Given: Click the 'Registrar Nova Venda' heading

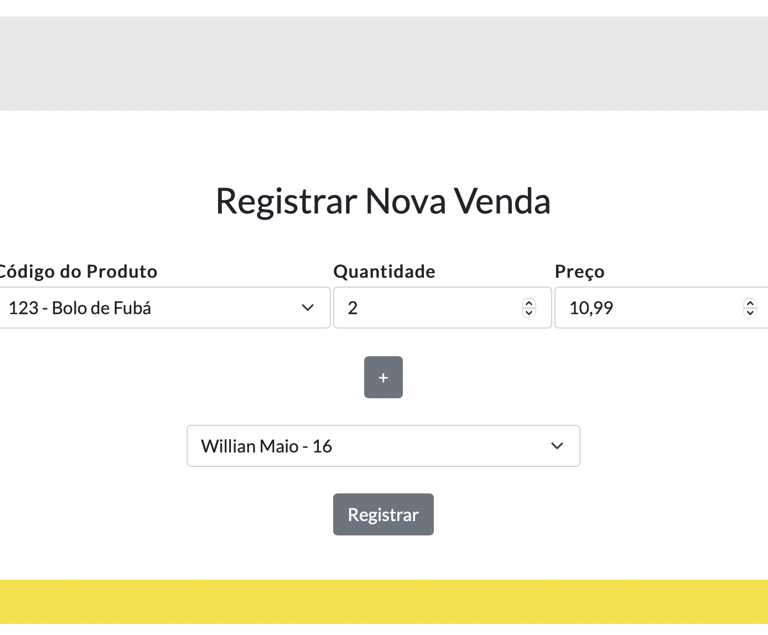Looking at the screenshot, I should (x=383, y=201).
